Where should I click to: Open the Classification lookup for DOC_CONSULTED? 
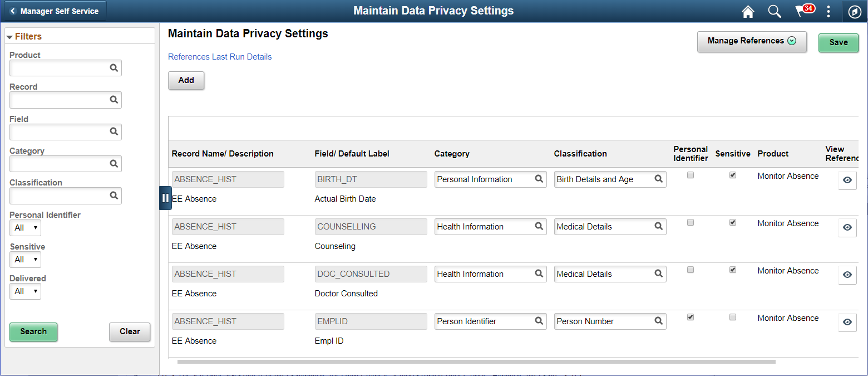pos(658,274)
